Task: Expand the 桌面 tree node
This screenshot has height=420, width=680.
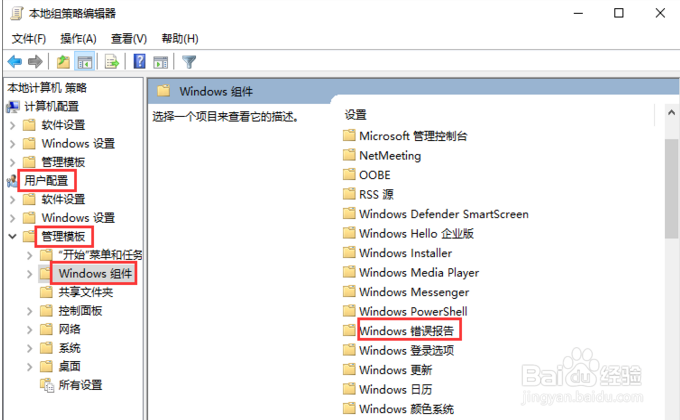Action: (x=29, y=367)
